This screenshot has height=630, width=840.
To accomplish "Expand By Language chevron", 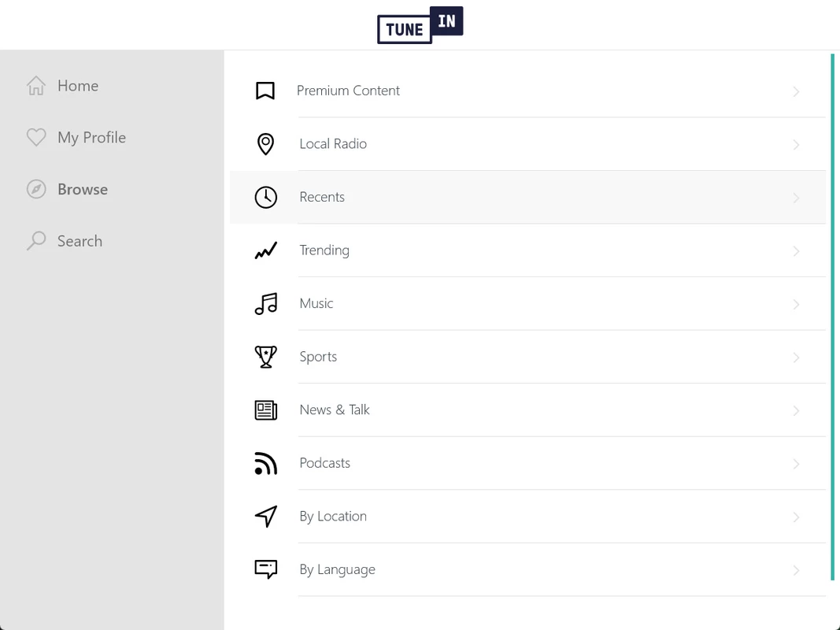I will (796, 570).
